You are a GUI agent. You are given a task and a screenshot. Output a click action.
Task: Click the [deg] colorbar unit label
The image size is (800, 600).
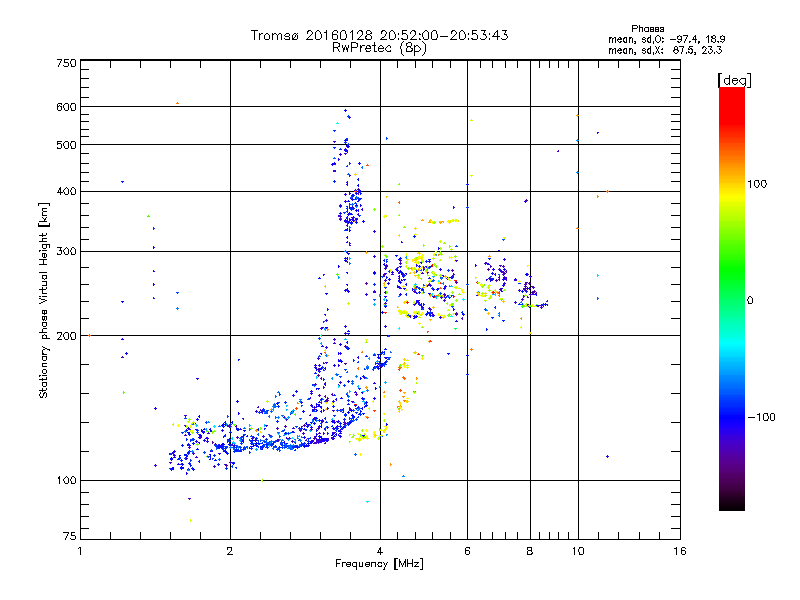(735, 79)
